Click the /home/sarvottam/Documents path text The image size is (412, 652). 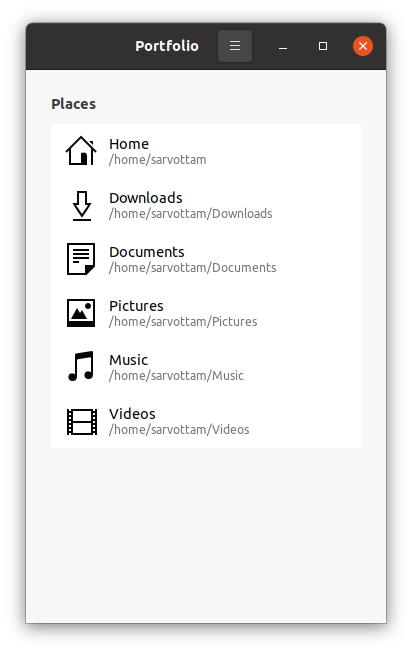pos(192,268)
